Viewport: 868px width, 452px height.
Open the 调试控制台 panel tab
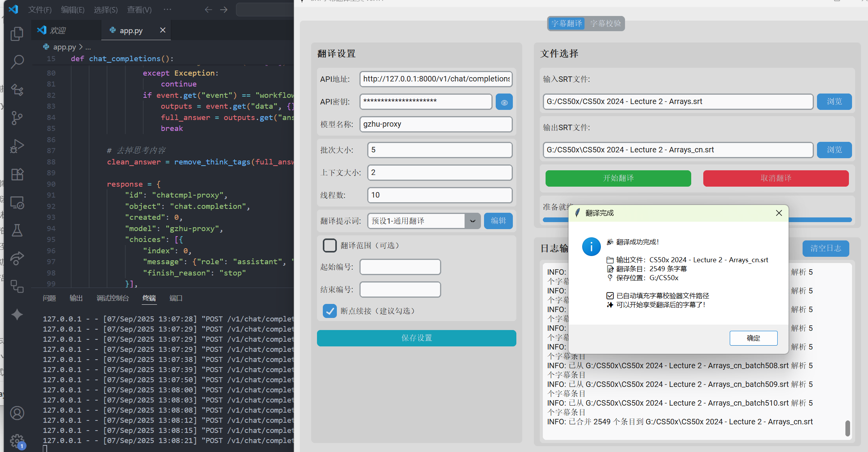tap(113, 298)
